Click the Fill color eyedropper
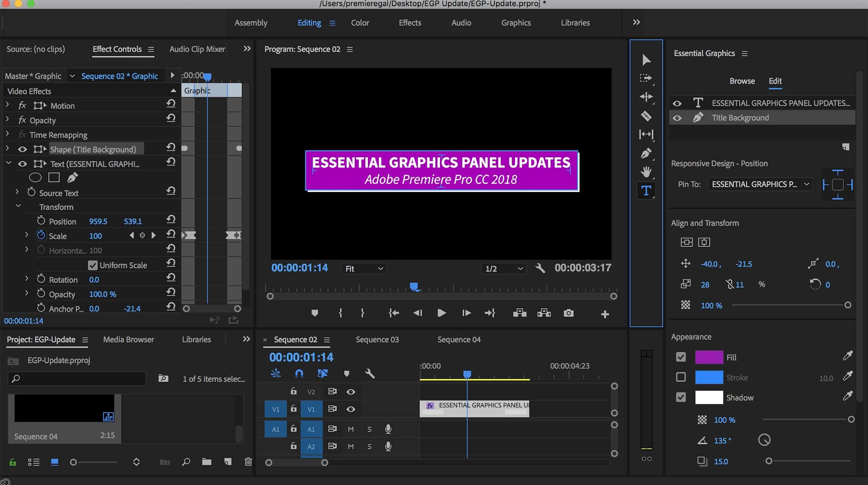Screen dimensions: 868x485 847,356
